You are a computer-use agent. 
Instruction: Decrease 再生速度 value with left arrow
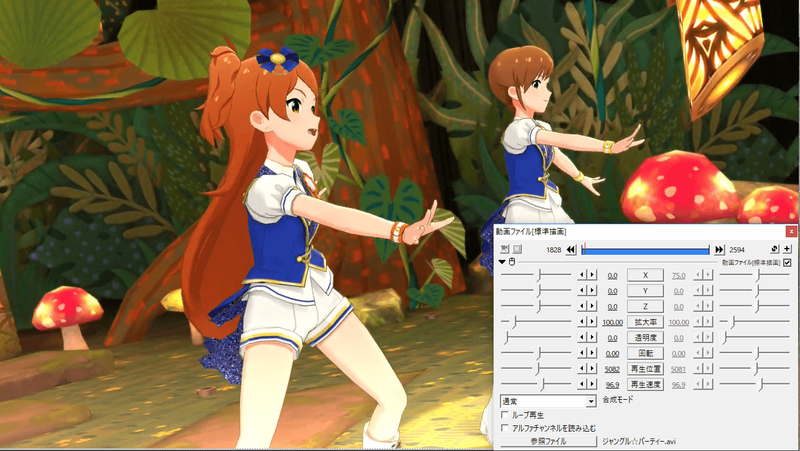581,384
